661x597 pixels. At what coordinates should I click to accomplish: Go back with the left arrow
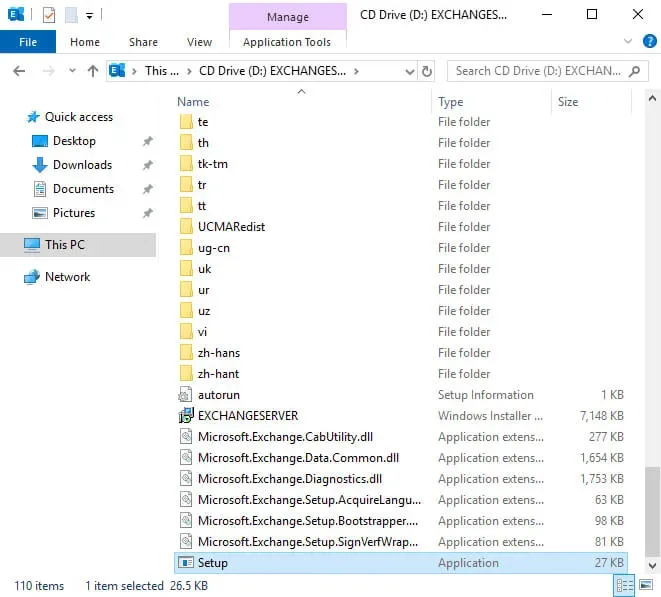pyautogui.click(x=19, y=71)
